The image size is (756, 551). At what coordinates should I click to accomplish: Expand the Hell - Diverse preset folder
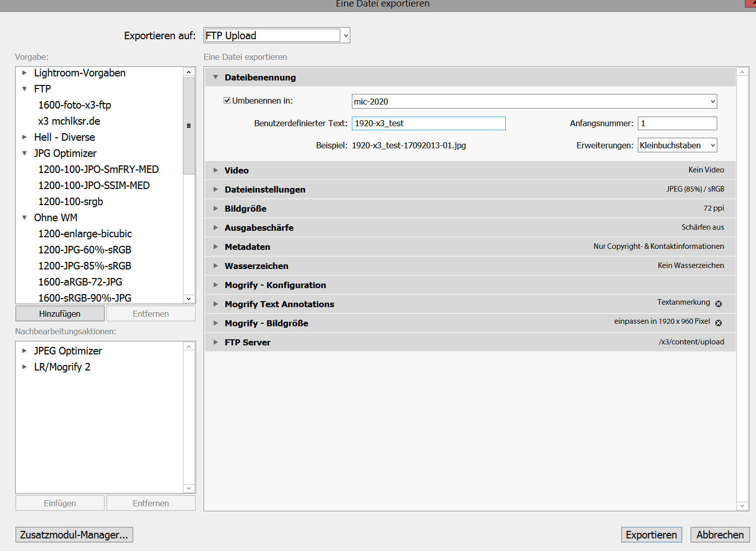coord(24,137)
